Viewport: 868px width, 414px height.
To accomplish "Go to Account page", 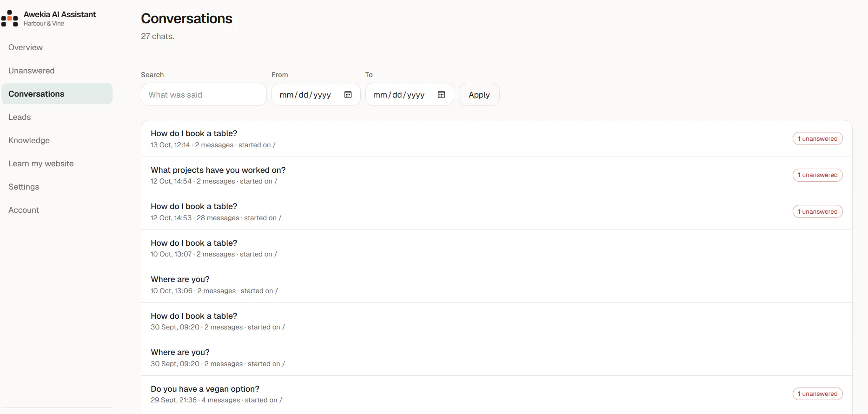I will point(57,210).
